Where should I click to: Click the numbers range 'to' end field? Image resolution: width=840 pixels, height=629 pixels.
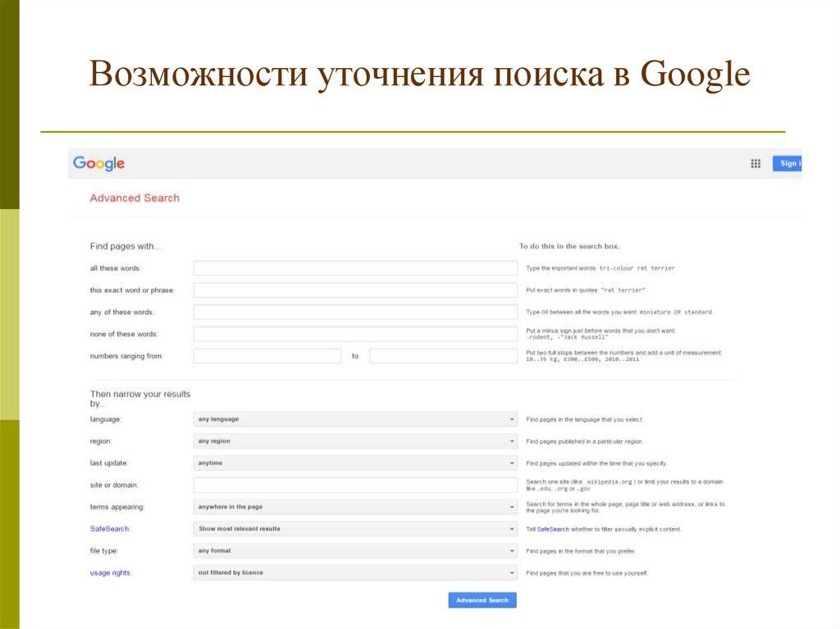pos(444,356)
